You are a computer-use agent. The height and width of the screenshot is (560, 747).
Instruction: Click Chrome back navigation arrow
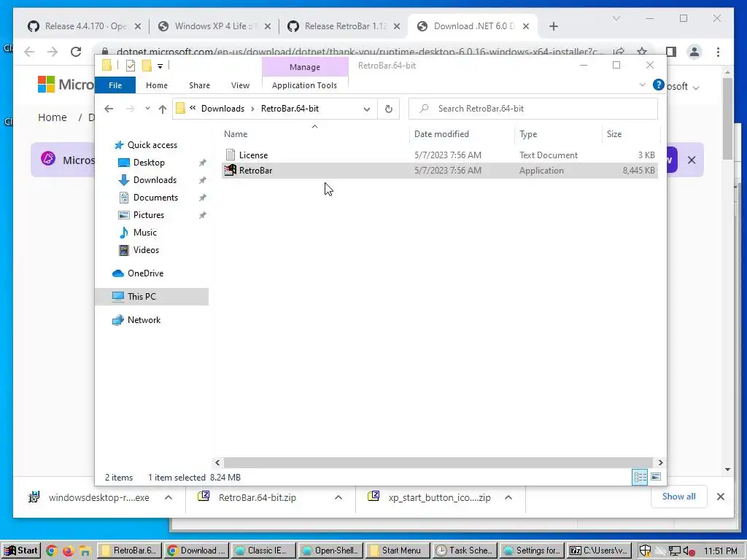click(x=29, y=52)
